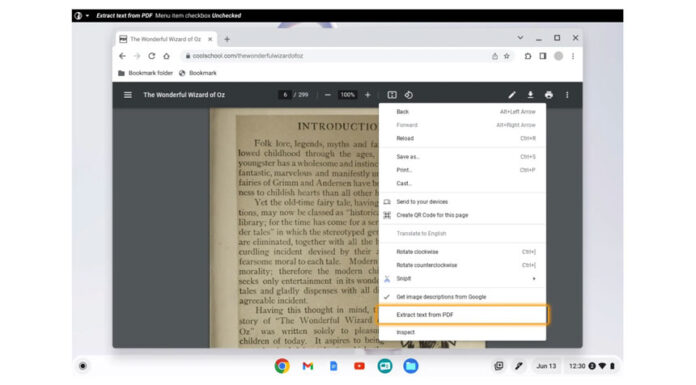Screen dimensions: 696x385
Task: Open the launcher button on shelf
Action: (83, 366)
